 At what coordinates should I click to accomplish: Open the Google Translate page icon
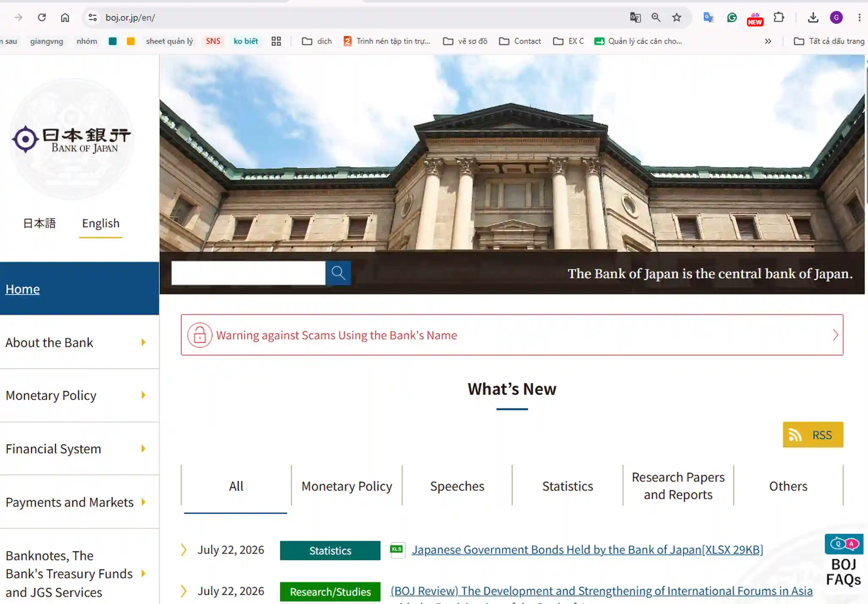point(635,17)
